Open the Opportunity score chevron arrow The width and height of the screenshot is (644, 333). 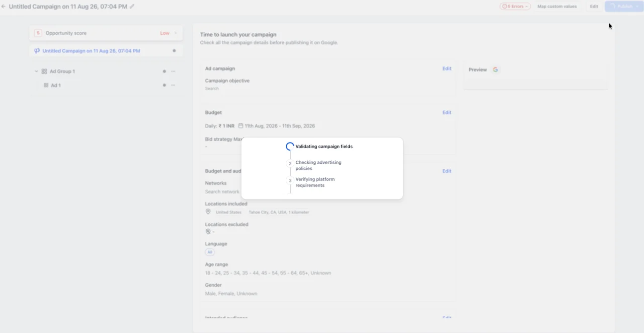[176, 33]
